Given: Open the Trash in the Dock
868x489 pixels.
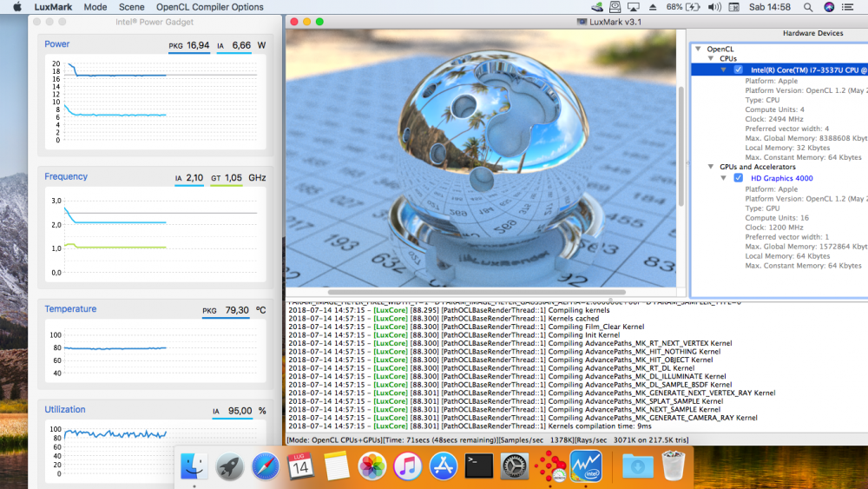Looking at the screenshot, I should coord(674,466).
